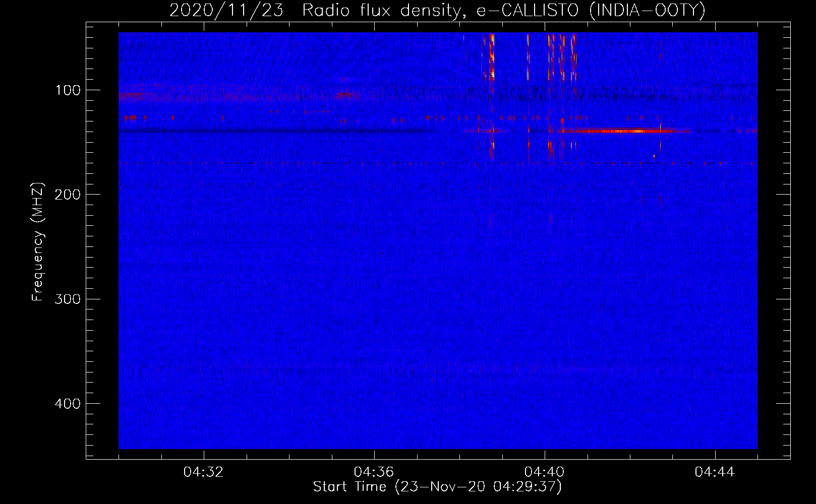
Task: Click the '04:32' time axis label
Action: 203,472
